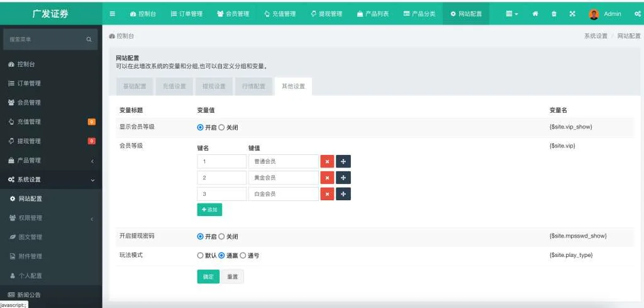Disable 显示会员等级 with 关闭 radio
Screen dimensions: 644x308
pos(221,127)
